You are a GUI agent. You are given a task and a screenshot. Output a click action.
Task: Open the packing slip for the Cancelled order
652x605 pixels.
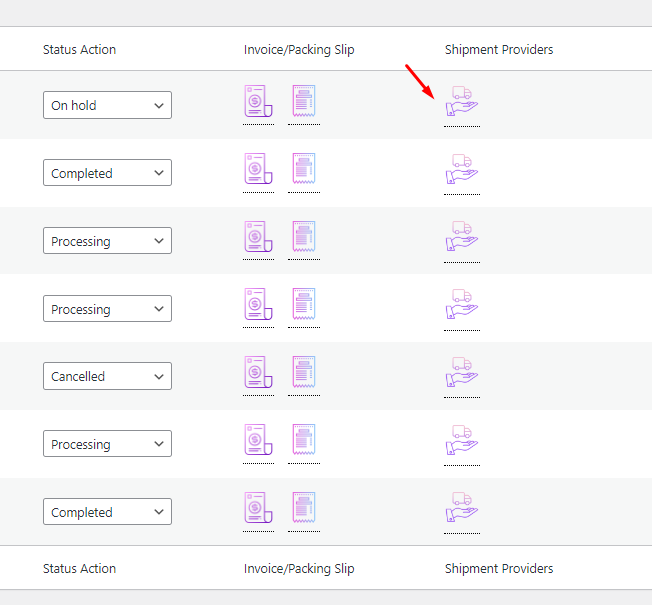[x=304, y=372]
